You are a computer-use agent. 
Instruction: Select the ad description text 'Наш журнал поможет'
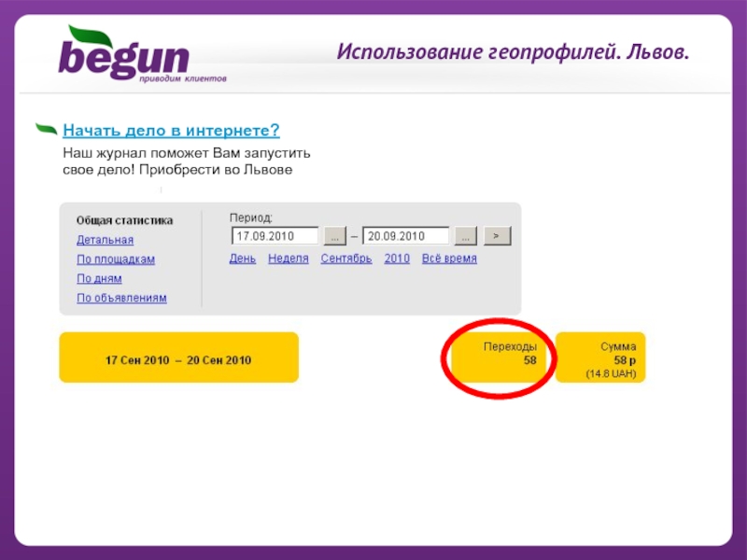pos(135,153)
